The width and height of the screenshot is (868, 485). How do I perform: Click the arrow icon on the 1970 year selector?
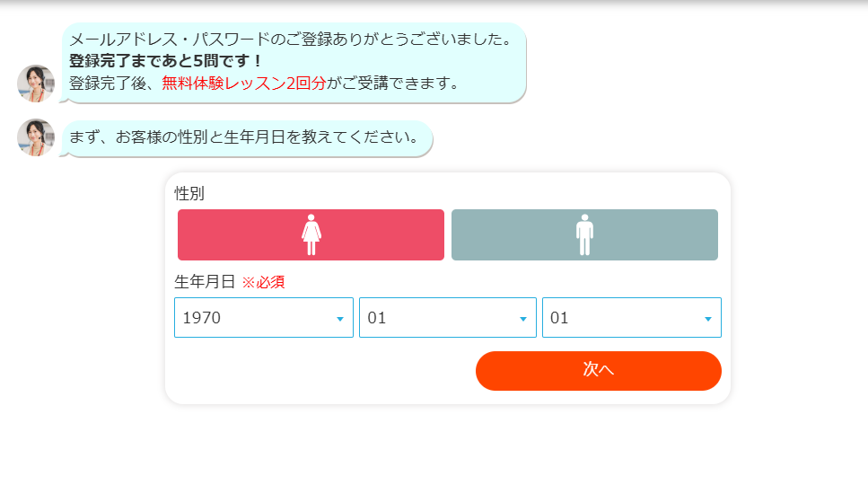click(x=339, y=319)
